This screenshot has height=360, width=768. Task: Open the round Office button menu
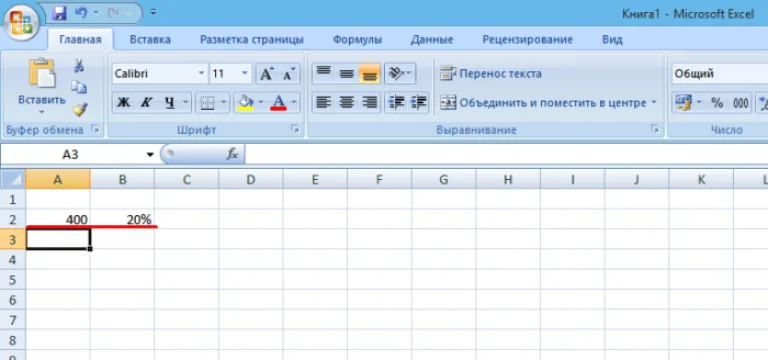pyautogui.click(x=21, y=22)
